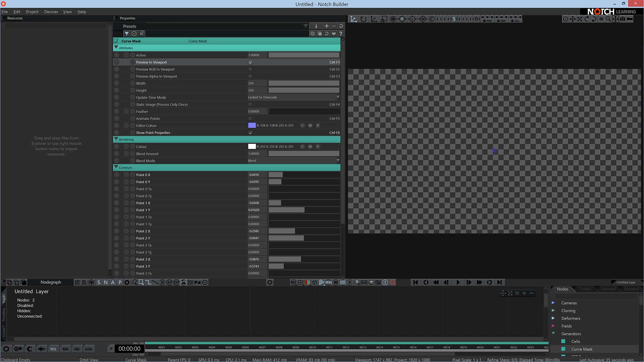Click the SCL lock icon
The width and height of the screenshot is (644, 362).
click(516, 20)
